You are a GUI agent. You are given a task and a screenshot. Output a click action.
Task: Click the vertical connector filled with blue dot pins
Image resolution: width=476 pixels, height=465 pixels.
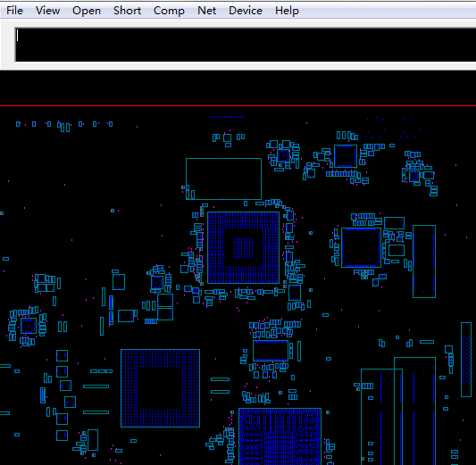pos(466,360)
